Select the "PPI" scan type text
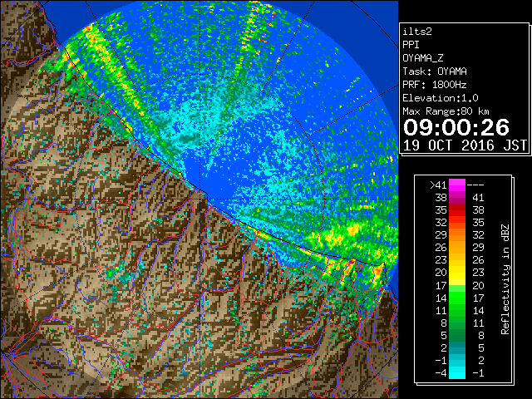Screen dimensions: 532x399 (411, 45)
